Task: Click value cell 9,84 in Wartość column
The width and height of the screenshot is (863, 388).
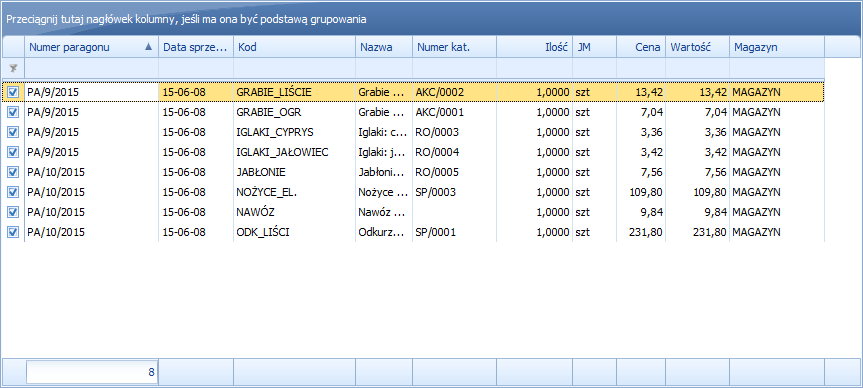Action: (698, 212)
